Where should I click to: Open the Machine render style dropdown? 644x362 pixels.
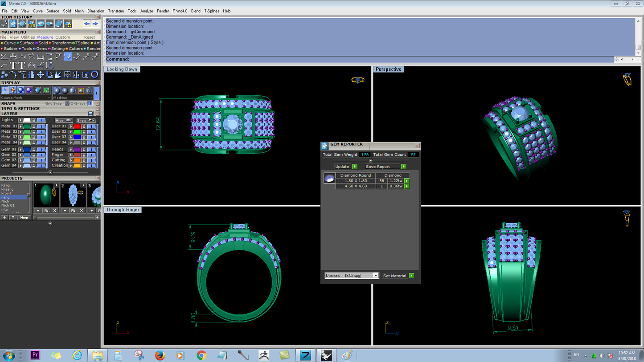(73, 98)
